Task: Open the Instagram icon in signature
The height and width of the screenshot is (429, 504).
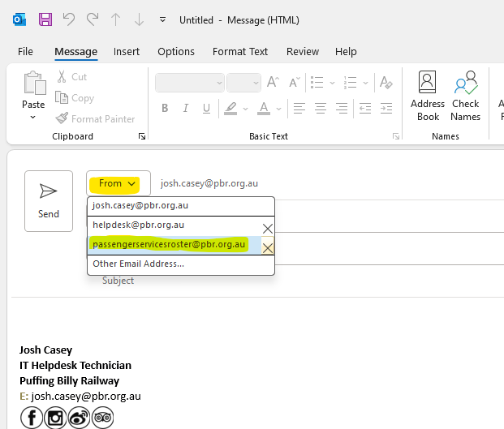Action: click(x=55, y=418)
